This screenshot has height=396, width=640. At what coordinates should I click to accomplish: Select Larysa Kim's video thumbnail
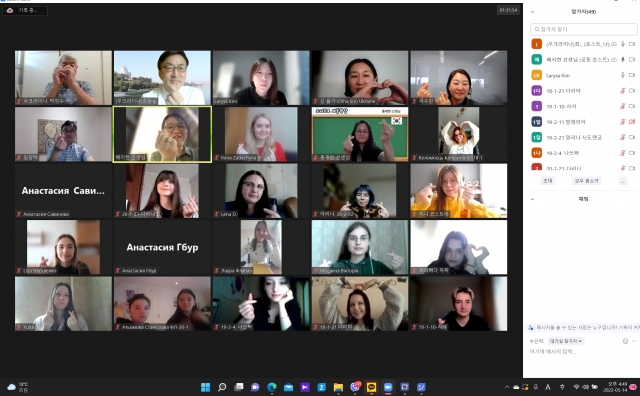(x=261, y=78)
